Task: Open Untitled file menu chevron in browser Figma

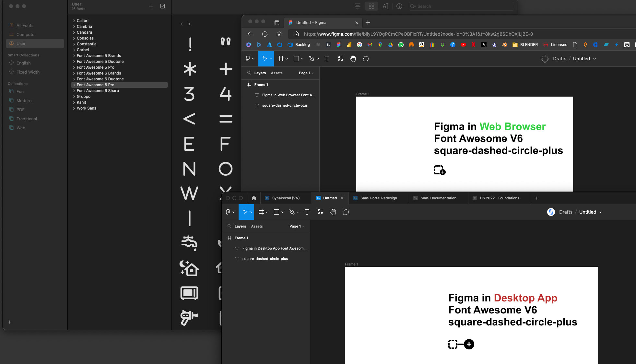Action: pos(595,59)
